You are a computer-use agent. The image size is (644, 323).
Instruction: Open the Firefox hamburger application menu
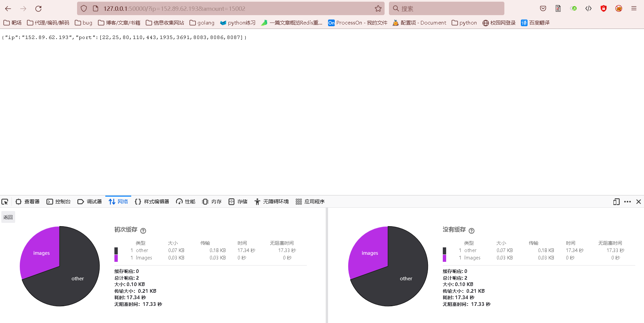[634, 9]
